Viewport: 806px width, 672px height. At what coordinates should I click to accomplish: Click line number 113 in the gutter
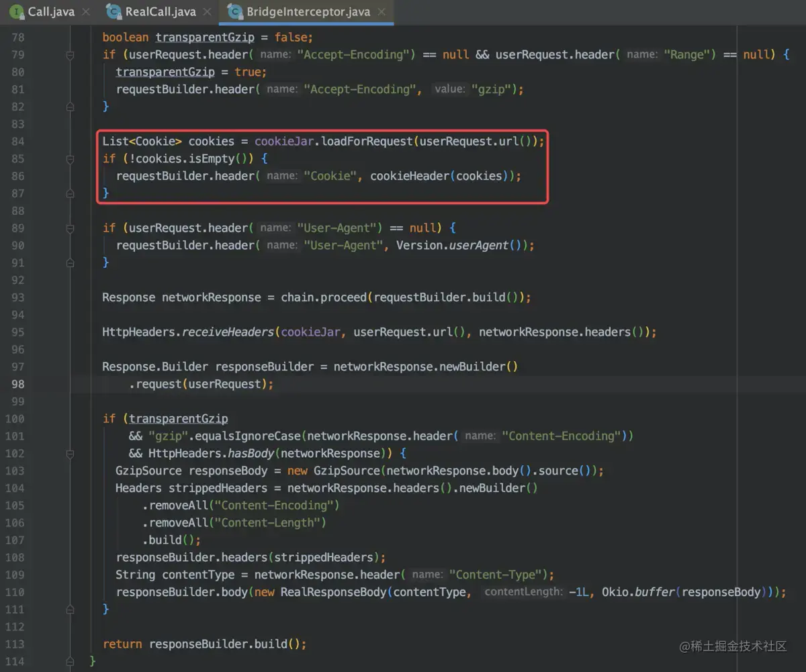(x=15, y=644)
